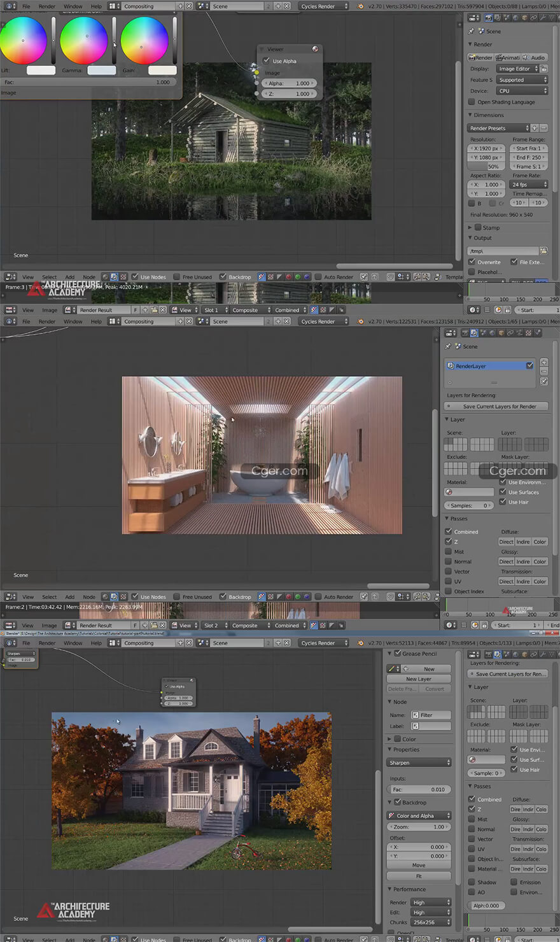This screenshot has height=942, width=560.
Task: Enable the Shadow pass checkbox
Action: pos(472,882)
